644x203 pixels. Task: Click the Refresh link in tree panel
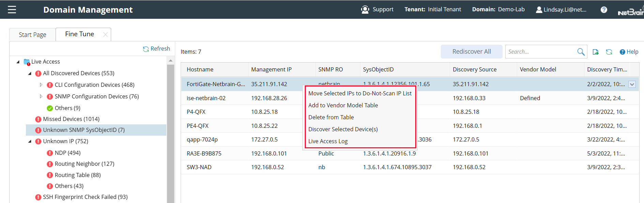coord(156,49)
